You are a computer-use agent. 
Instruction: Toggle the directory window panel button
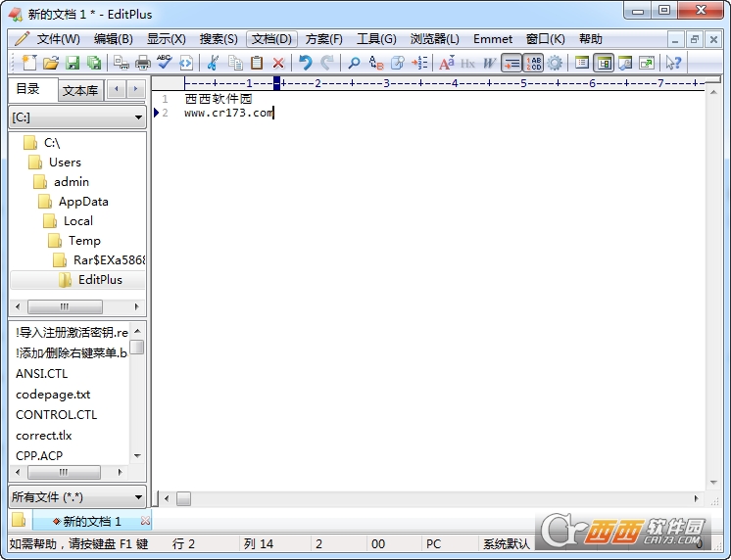point(604,63)
